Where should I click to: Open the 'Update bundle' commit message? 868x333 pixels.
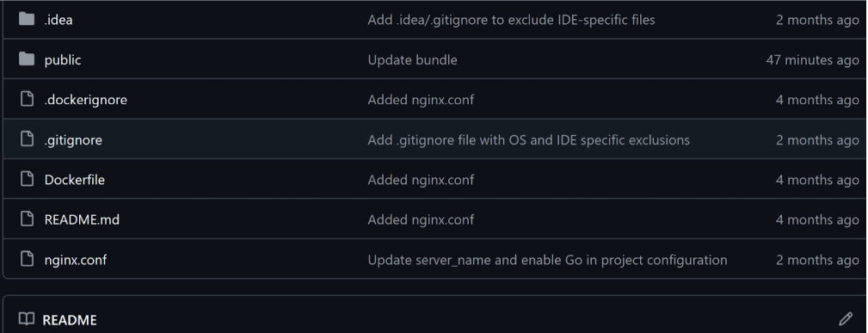412,60
